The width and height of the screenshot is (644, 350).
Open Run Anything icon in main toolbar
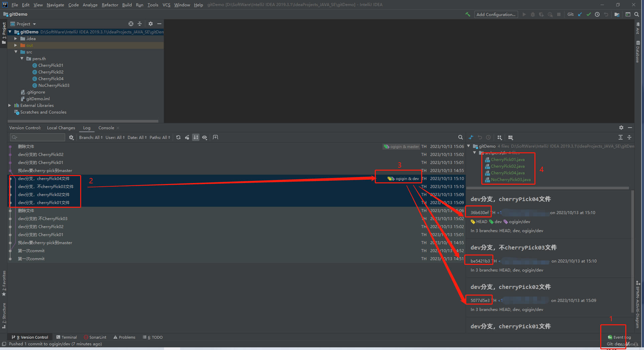(628, 14)
